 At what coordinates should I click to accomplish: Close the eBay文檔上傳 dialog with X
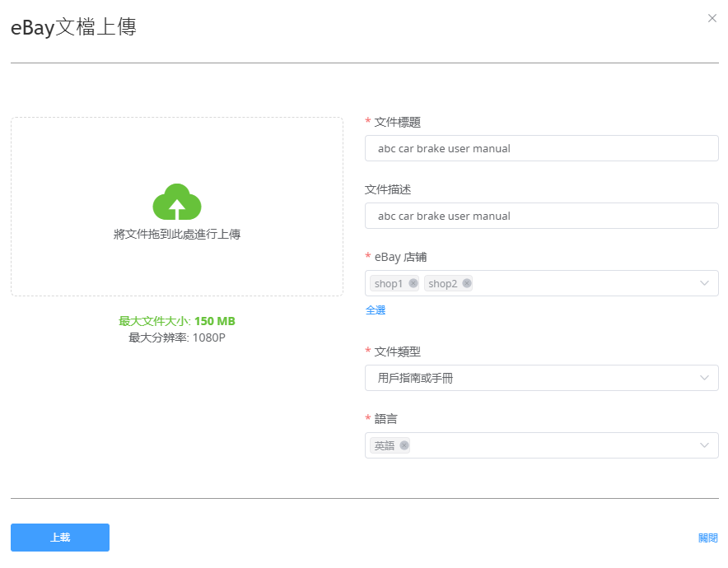point(712,18)
